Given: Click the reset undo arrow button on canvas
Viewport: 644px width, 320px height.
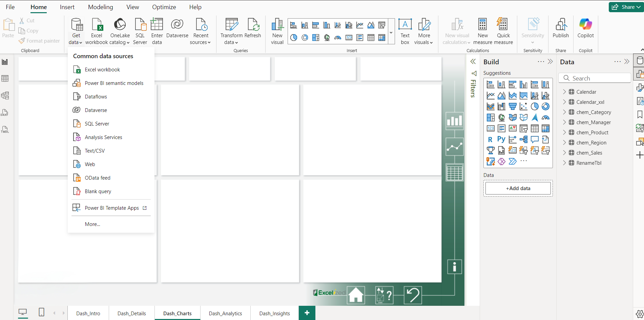Looking at the screenshot, I should (x=413, y=295).
